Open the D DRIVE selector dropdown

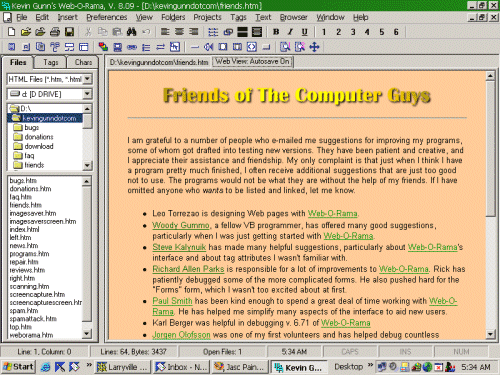point(87,94)
